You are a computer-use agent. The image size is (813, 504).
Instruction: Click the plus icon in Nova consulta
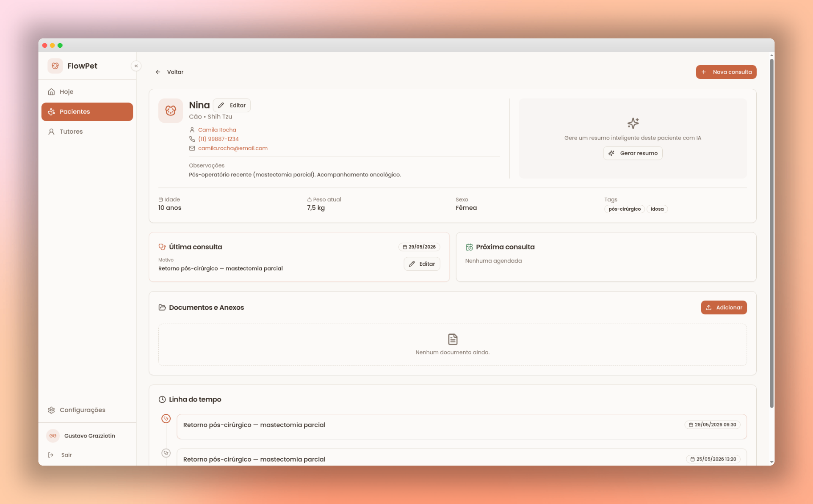pos(704,72)
